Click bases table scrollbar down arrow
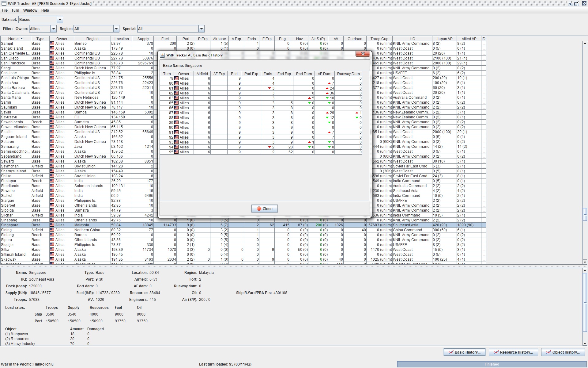Image resolution: width=588 pixels, height=368 pixels. [x=585, y=262]
